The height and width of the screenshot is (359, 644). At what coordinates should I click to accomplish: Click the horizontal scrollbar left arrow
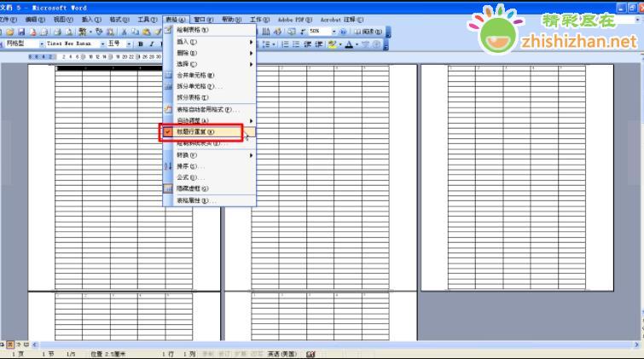coord(35,345)
